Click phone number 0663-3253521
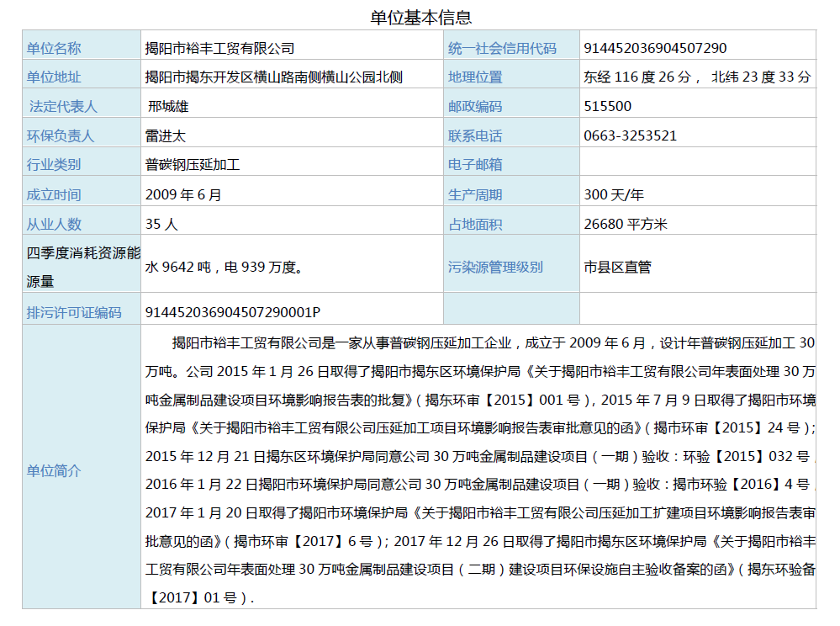The image size is (840, 626). 631,135
